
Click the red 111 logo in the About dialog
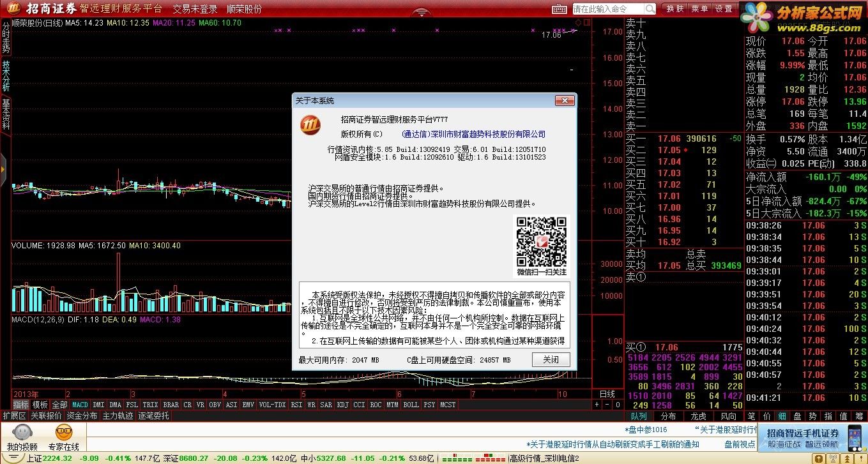311,124
